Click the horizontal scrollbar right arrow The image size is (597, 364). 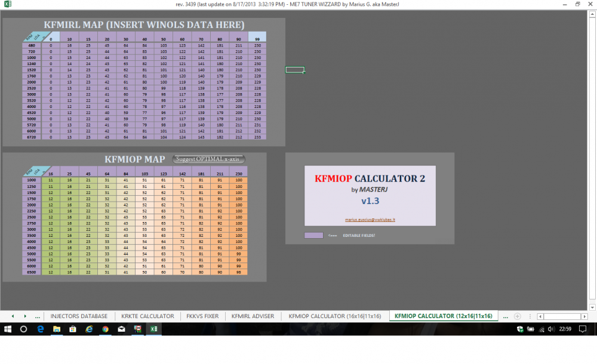point(584,316)
